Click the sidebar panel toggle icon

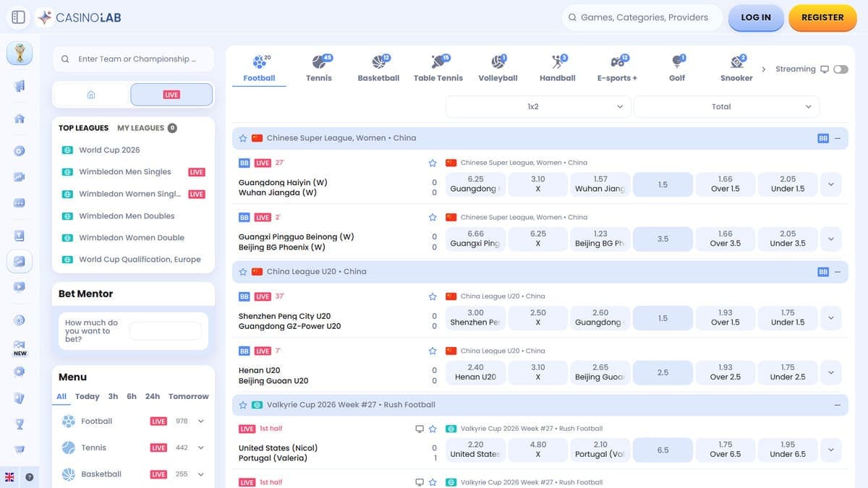pos(19,17)
